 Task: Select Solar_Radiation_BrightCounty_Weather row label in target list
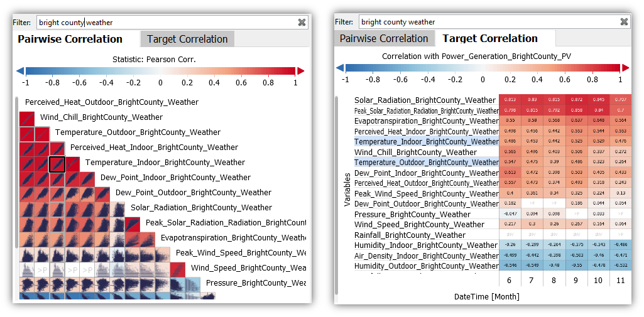(425, 100)
